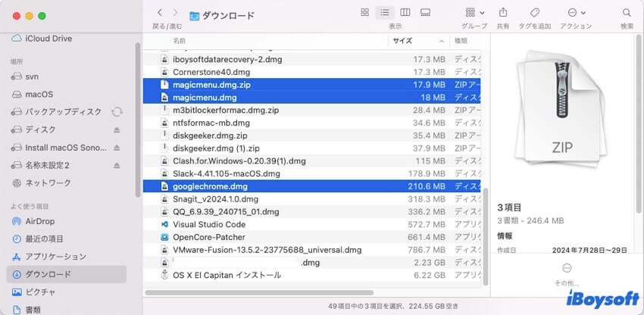Toggle list view mode

click(385, 13)
